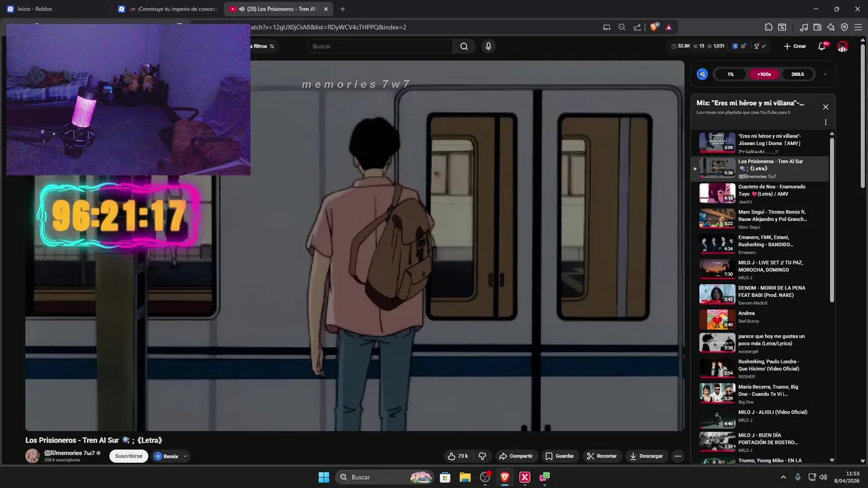Open more actions ellipsis under video

coord(677,456)
